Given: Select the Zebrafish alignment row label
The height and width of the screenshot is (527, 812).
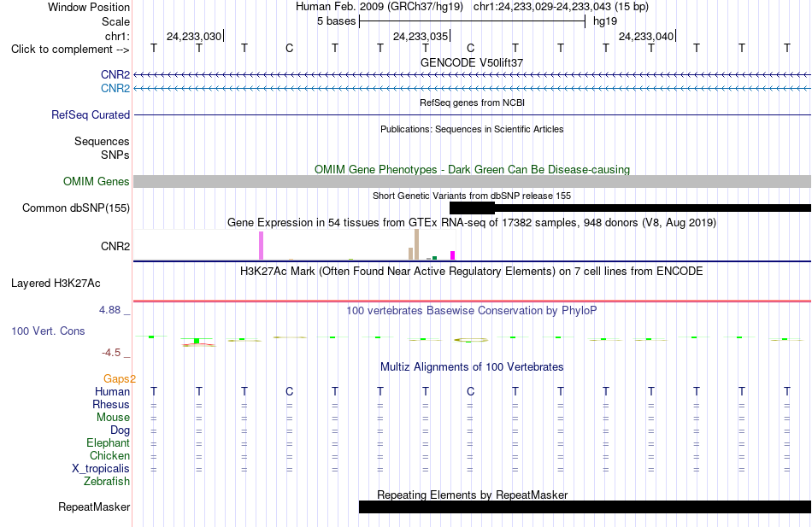Looking at the screenshot, I should [x=107, y=481].
